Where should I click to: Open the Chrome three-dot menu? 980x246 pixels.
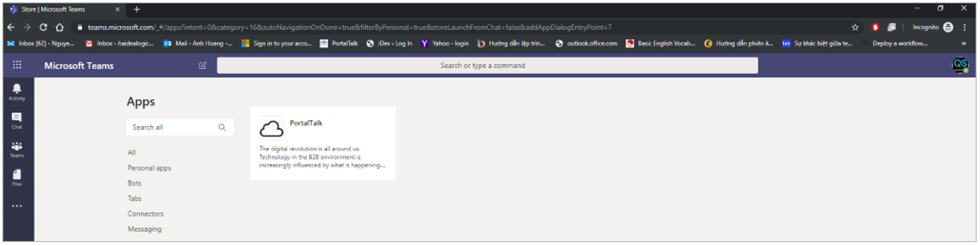(965, 27)
